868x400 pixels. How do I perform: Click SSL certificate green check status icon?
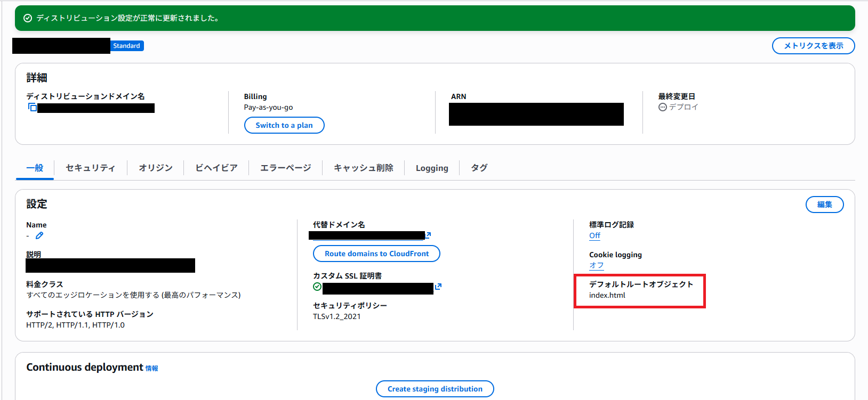tap(317, 287)
